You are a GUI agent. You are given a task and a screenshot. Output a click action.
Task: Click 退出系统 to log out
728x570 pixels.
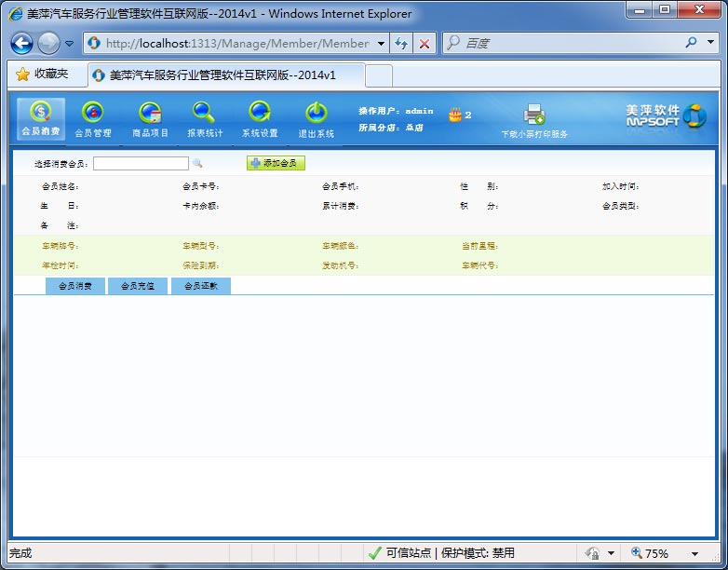coord(316,119)
